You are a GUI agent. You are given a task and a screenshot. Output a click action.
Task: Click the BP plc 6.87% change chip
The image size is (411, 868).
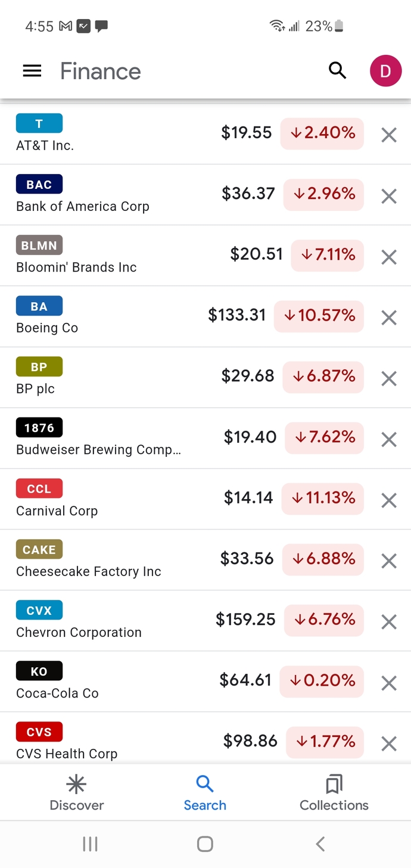point(323,377)
